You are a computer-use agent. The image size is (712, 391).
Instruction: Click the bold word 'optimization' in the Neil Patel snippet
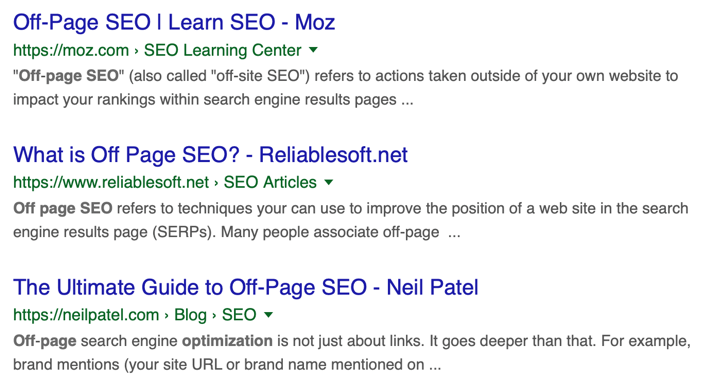tap(227, 341)
